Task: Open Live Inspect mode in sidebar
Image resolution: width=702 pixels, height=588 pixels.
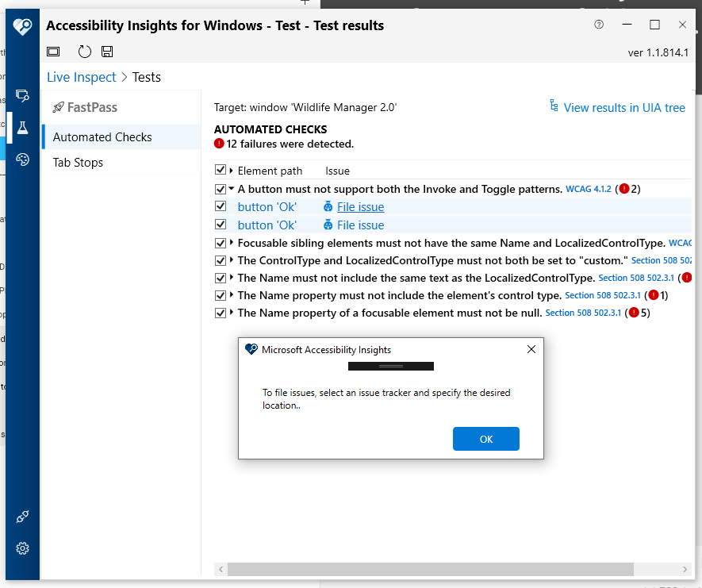Action: 22,95
